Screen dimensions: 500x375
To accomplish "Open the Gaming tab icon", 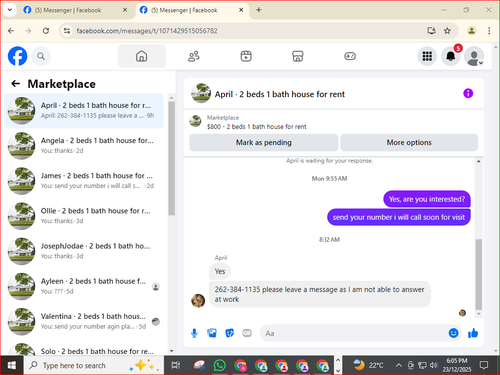I will click(x=350, y=56).
